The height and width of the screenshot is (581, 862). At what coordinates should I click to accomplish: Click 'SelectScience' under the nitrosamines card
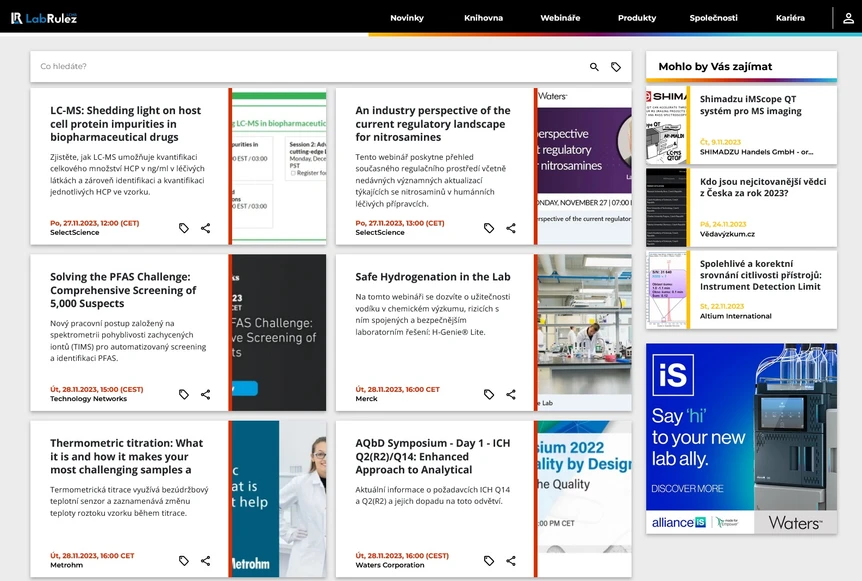[379, 233]
